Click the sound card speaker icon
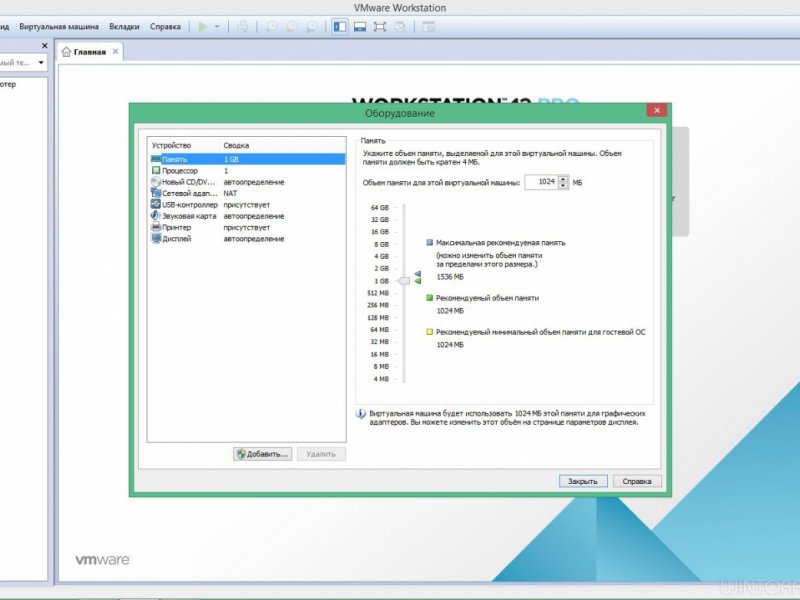This screenshot has height=600, width=800. pos(156,216)
